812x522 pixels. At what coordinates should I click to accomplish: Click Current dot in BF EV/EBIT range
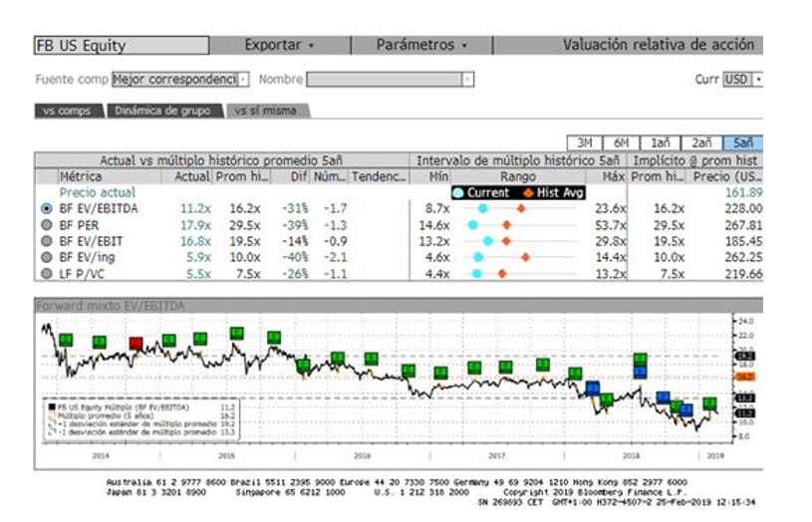pos(488,241)
